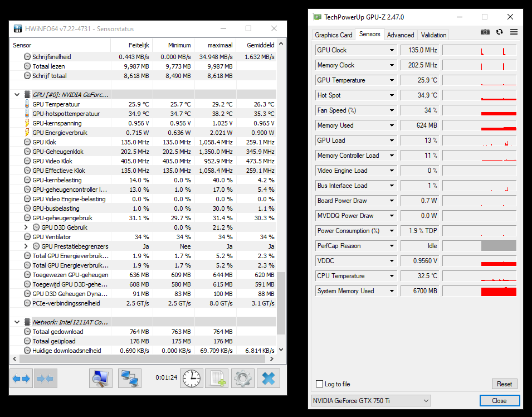Open the Hot Spot sensor dropdown
532x417 pixels.
(x=392, y=95)
